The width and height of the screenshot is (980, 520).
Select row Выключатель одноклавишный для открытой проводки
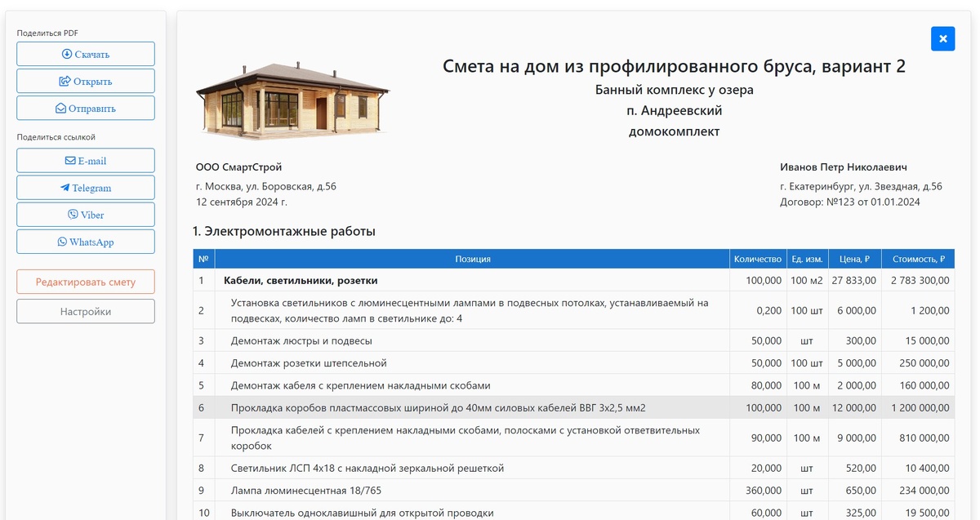[x=574, y=512]
